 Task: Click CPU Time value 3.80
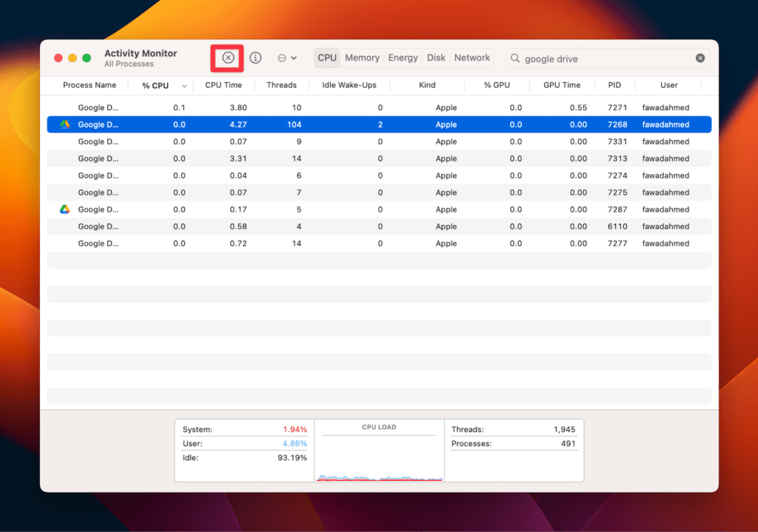[238, 107]
